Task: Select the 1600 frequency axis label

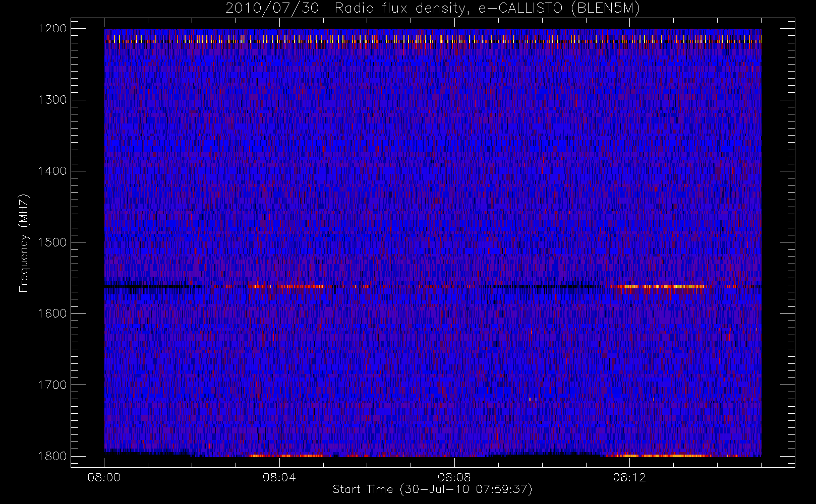Action: tap(52, 313)
